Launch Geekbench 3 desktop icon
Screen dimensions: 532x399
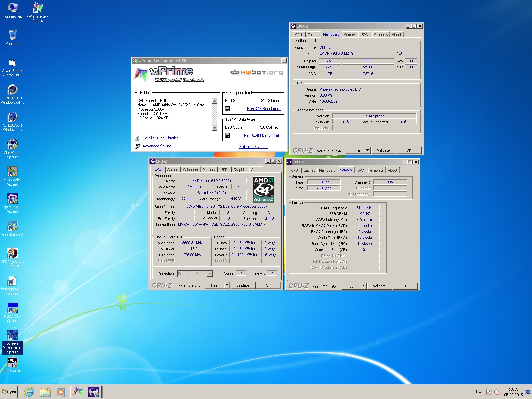12,229
